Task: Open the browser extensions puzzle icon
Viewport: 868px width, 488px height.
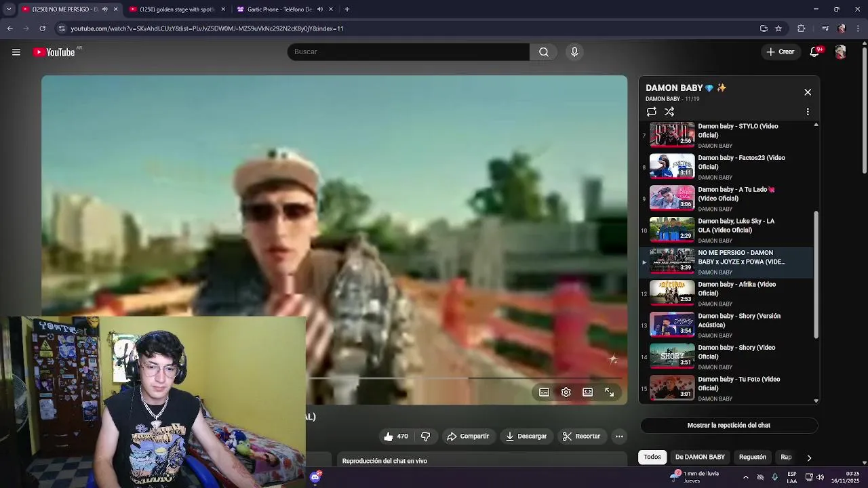Action: coord(801,28)
